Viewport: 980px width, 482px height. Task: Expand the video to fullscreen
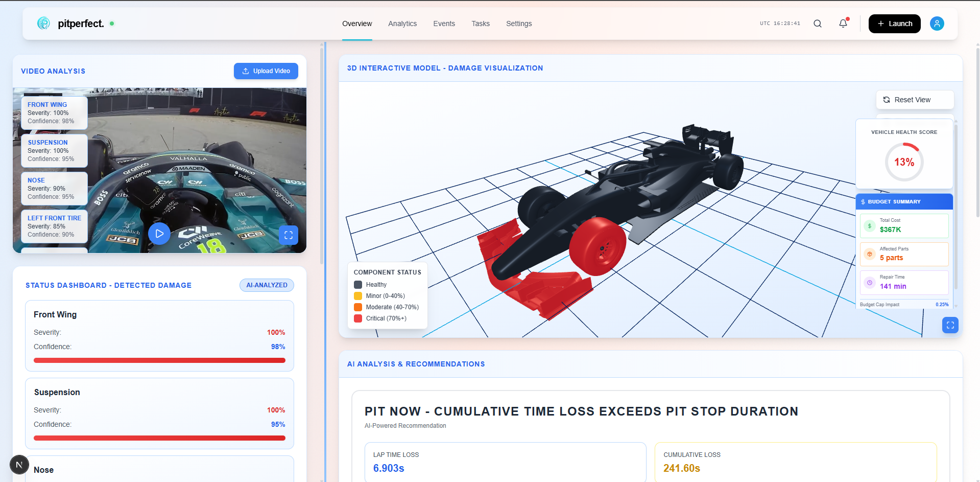point(289,235)
